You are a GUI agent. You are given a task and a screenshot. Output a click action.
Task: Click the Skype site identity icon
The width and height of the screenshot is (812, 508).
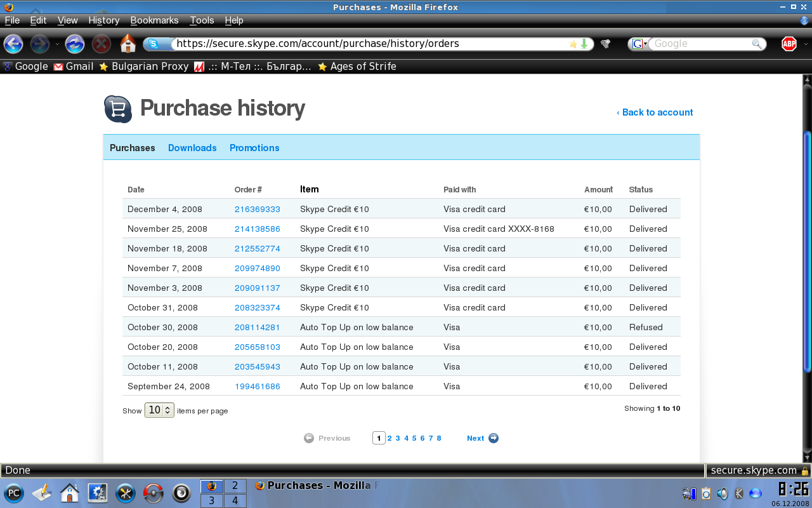pyautogui.click(x=153, y=44)
